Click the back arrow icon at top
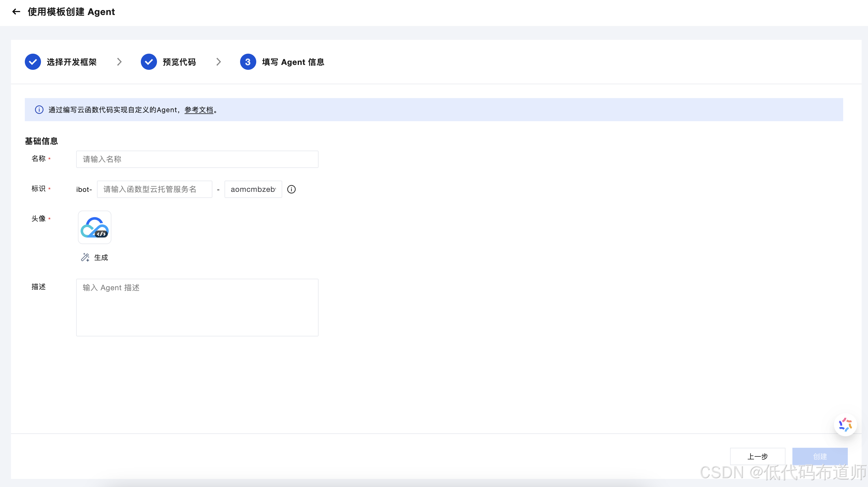The height and width of the screenshot is (487, 868). point(16,12)
